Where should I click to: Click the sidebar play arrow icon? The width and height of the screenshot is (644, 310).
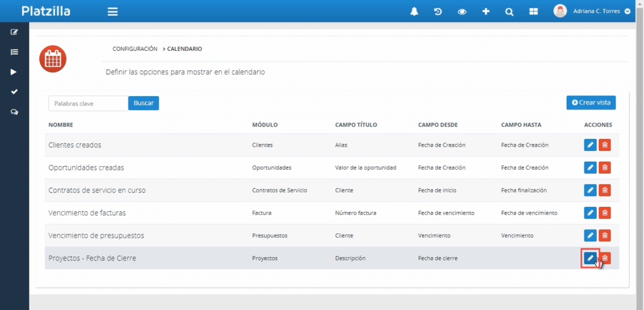click(14, 72)
